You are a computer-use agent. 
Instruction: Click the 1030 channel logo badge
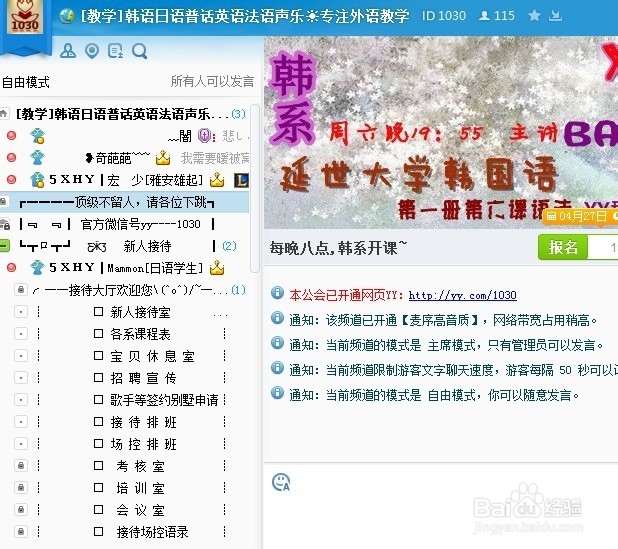click(24, 17)
